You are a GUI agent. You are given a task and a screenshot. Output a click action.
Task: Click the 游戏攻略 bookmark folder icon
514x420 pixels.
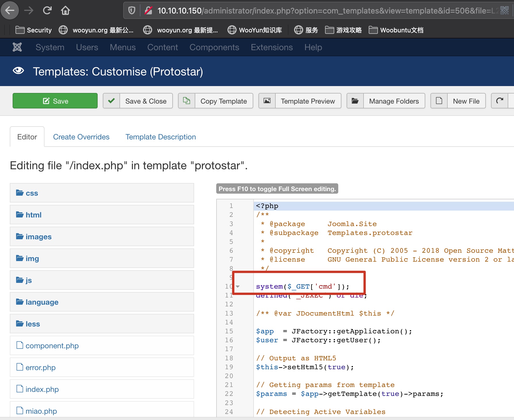click(x=329, y=30)
